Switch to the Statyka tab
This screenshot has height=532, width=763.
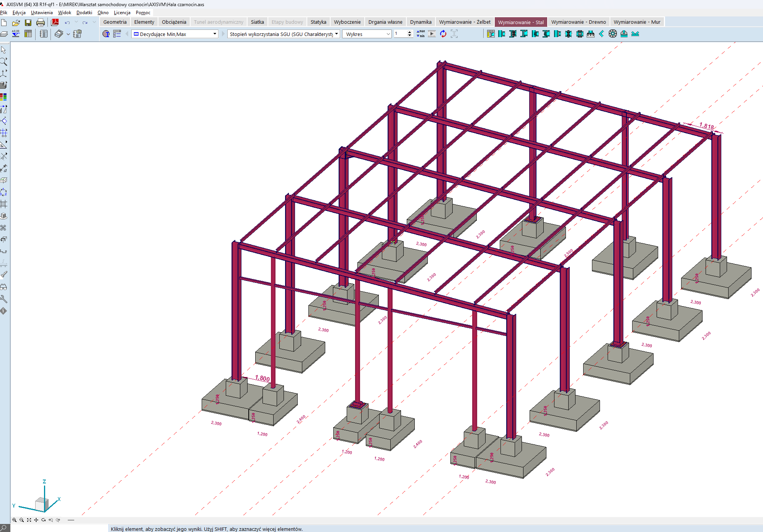[318, 22]
